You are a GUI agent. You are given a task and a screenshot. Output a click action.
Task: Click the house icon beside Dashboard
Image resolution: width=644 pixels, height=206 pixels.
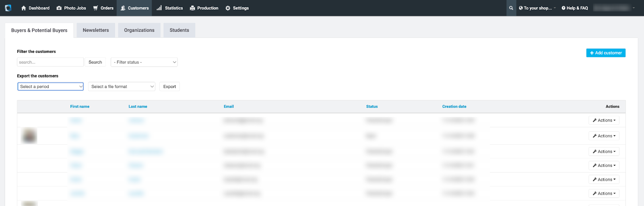coord(23,8)
